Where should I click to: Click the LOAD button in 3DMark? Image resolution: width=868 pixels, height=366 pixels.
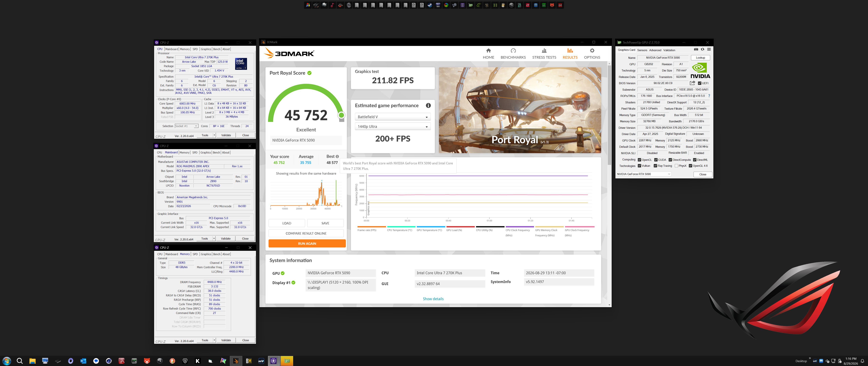(x=287, y=223)
